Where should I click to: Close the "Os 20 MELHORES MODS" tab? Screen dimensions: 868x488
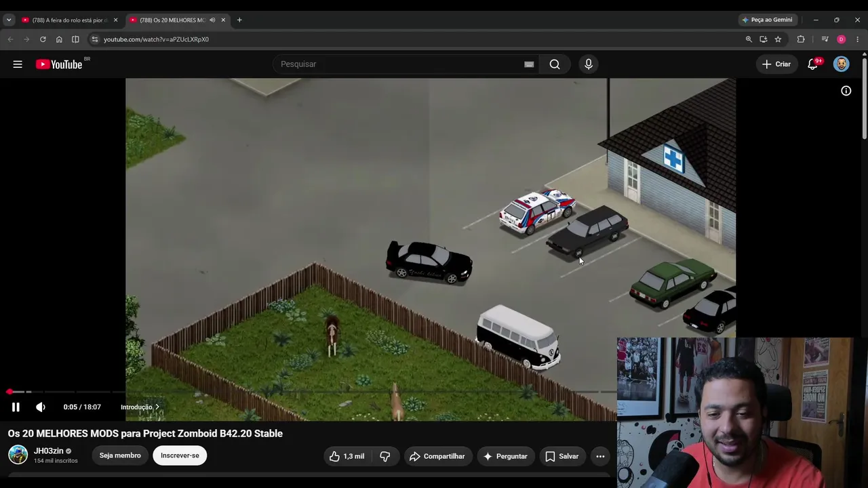pos(223,20)
